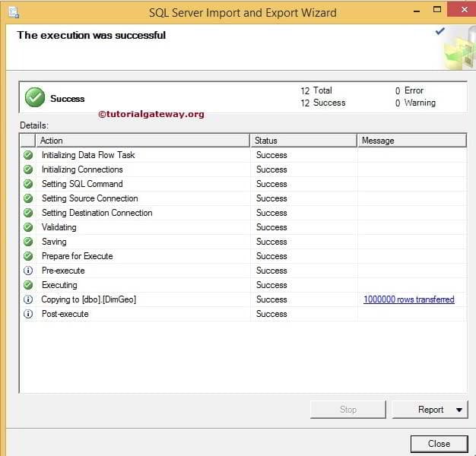The image size is (476, 456).
Task: Click the Copying to [dbo].[DimGeo] text
Action: click(x=89, y=299)
